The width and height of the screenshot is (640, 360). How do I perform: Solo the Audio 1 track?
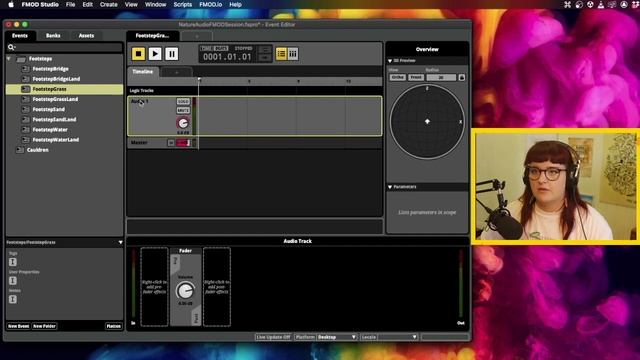pyautogui.click(x=183, y=101)
